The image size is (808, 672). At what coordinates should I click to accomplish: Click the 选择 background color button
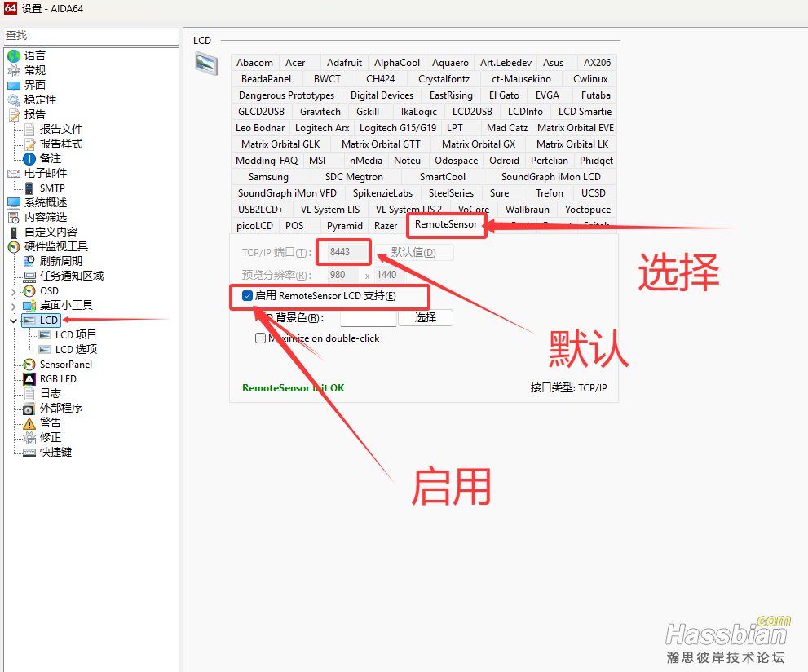(x=426, y=317)
